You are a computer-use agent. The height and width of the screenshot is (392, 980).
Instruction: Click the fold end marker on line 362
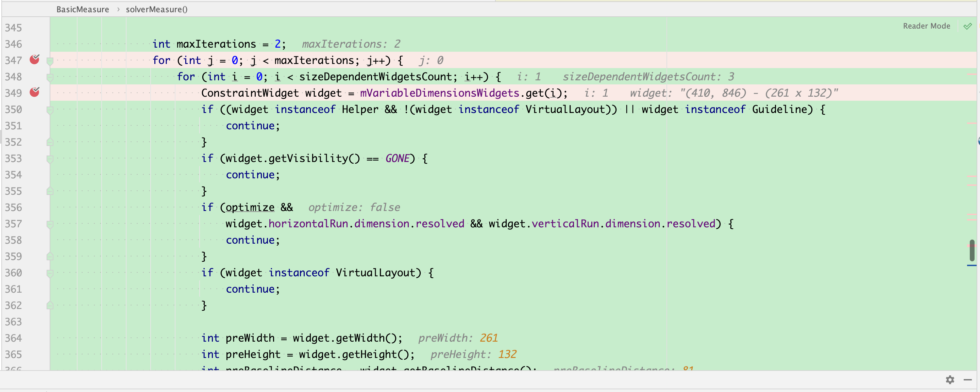[x=50, y=305]
